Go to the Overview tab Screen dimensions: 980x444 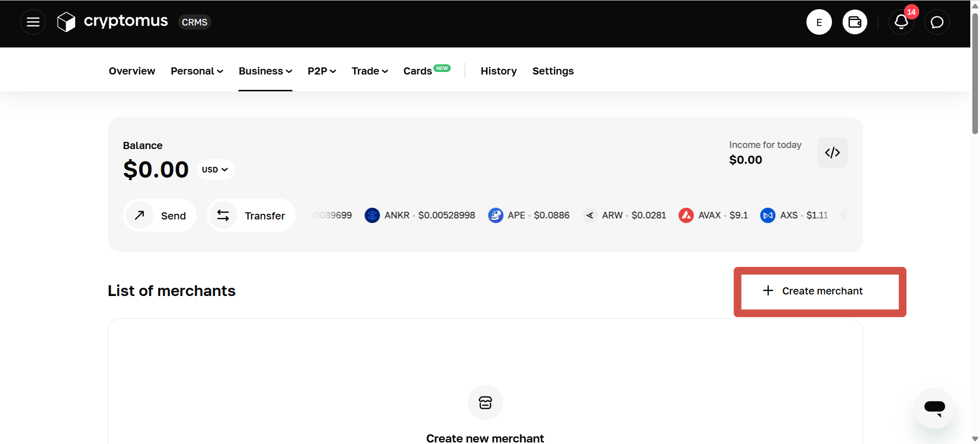(132, 71)
